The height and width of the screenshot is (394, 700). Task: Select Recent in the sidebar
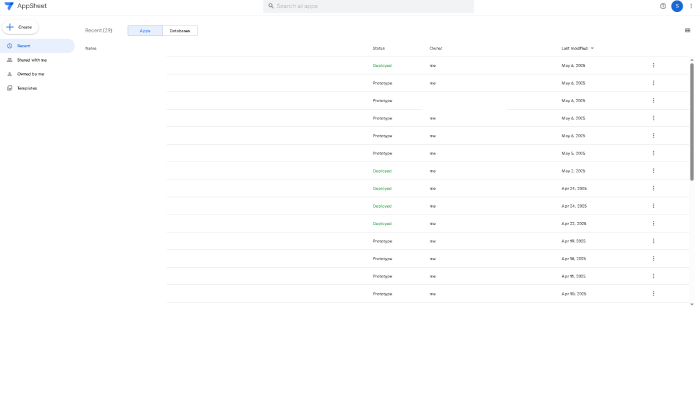point(37,46)
